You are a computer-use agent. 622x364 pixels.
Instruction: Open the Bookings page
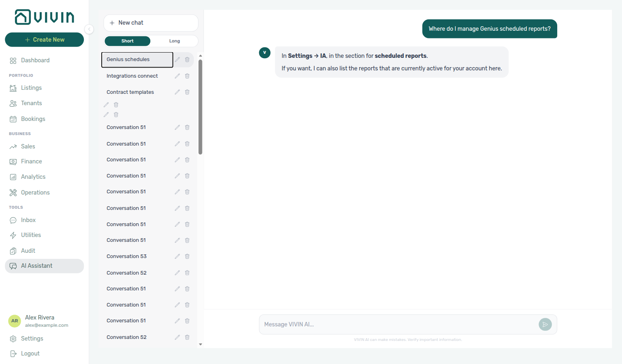pyautogui.click(x=45, y=119)
